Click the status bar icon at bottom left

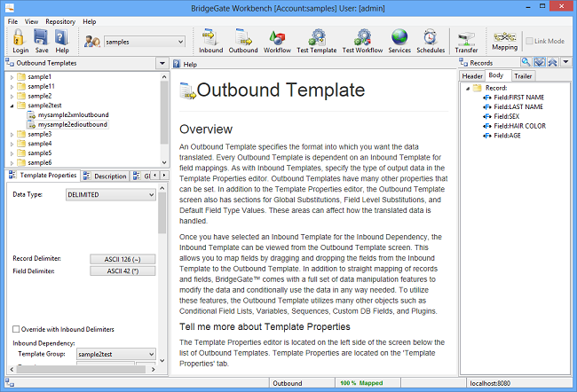coord(10,383)
